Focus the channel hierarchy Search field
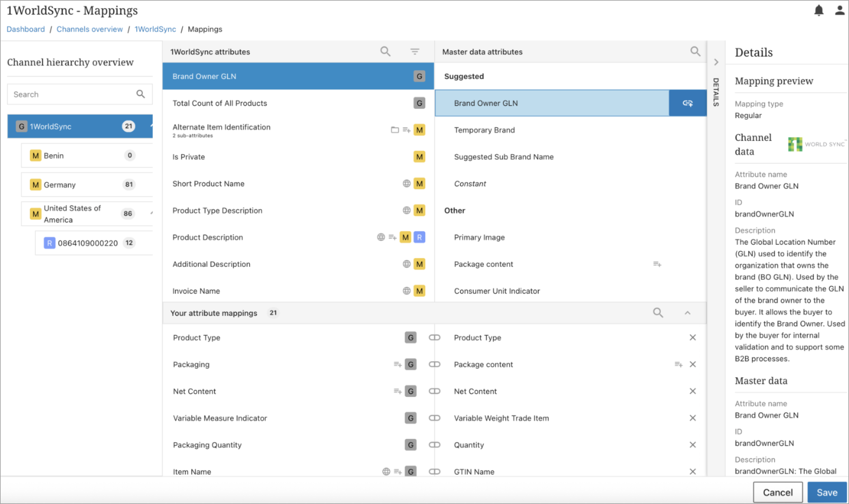 [x=70, y=94]
